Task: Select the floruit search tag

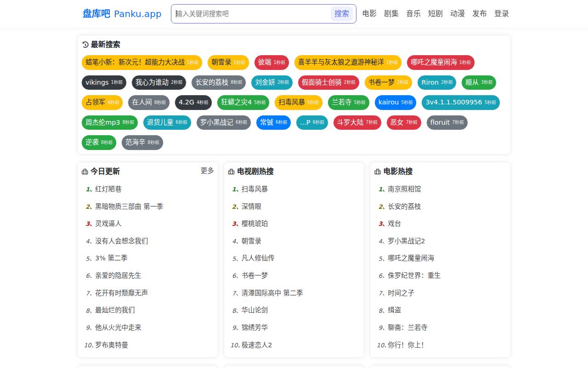Action: point(447,122)
